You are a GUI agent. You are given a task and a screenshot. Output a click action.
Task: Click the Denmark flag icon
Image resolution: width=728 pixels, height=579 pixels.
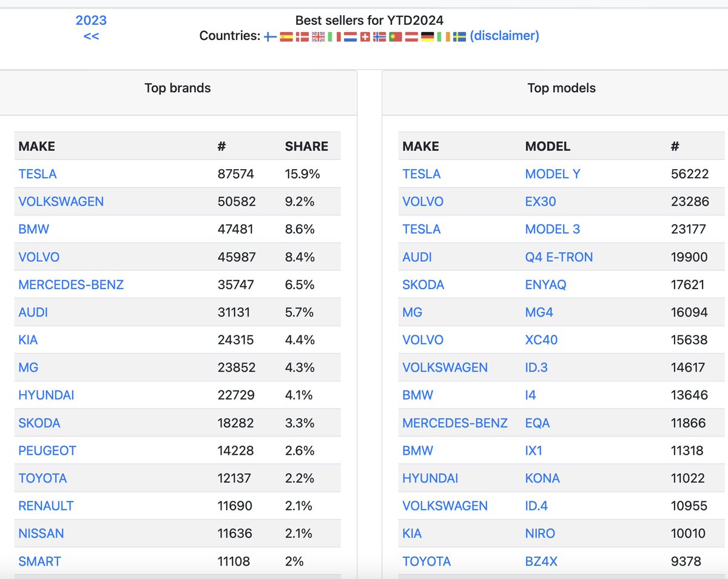point(302,36)
